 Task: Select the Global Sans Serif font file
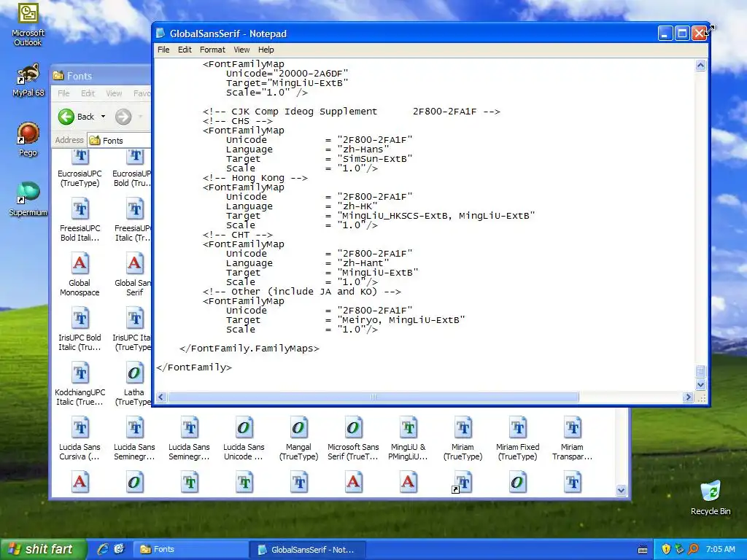pyautogui.click(x=133, y=276)
